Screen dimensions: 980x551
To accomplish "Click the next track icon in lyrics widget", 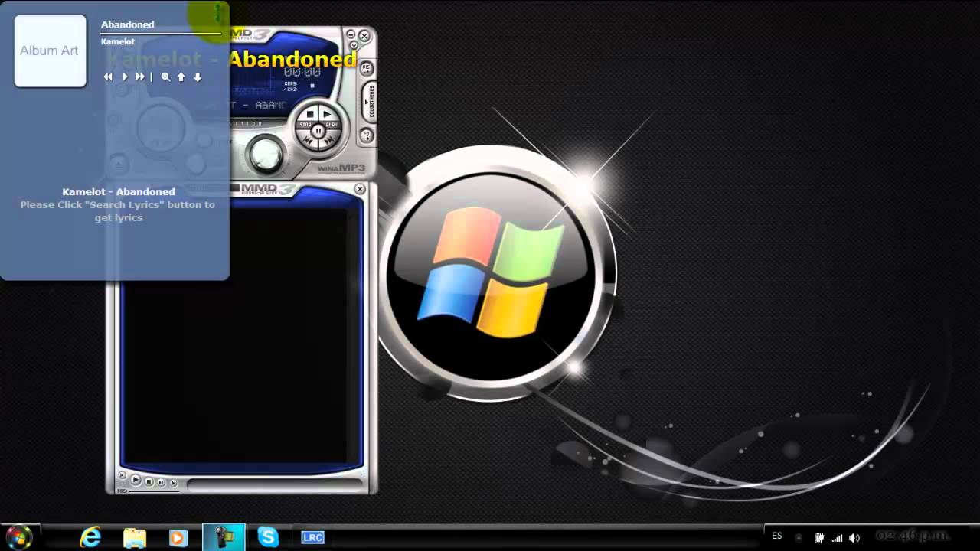I will pos(140,77).
